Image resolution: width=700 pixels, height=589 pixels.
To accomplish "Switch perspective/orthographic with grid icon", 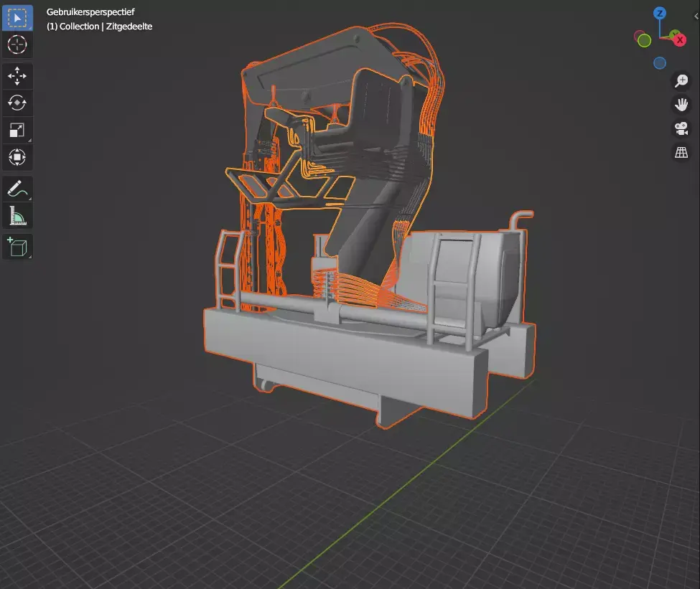I will click(681, 153).
